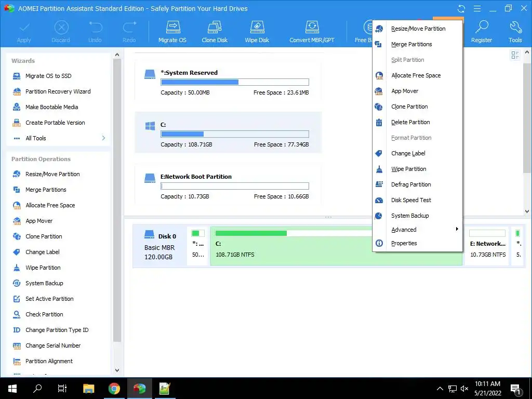
Task: Show hidden system tray icons
Action: 440,389
